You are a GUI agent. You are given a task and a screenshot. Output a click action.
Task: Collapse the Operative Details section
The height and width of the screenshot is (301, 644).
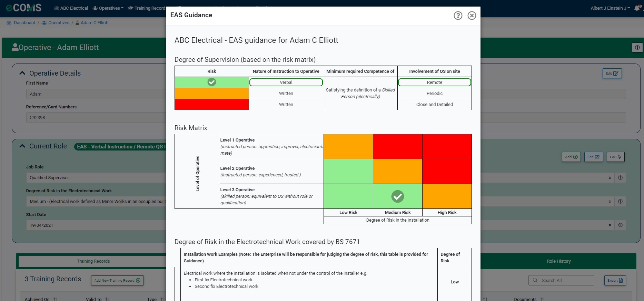pos(22,73)
